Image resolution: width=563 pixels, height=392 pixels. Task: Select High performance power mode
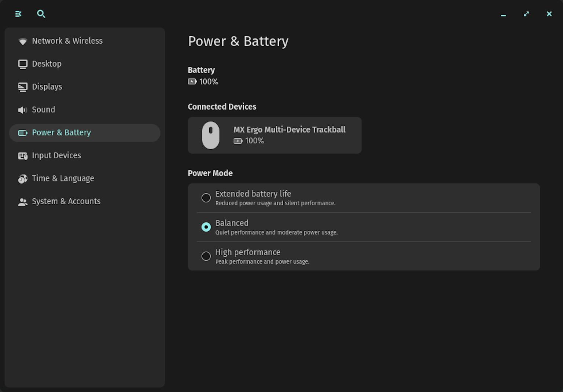206,256
